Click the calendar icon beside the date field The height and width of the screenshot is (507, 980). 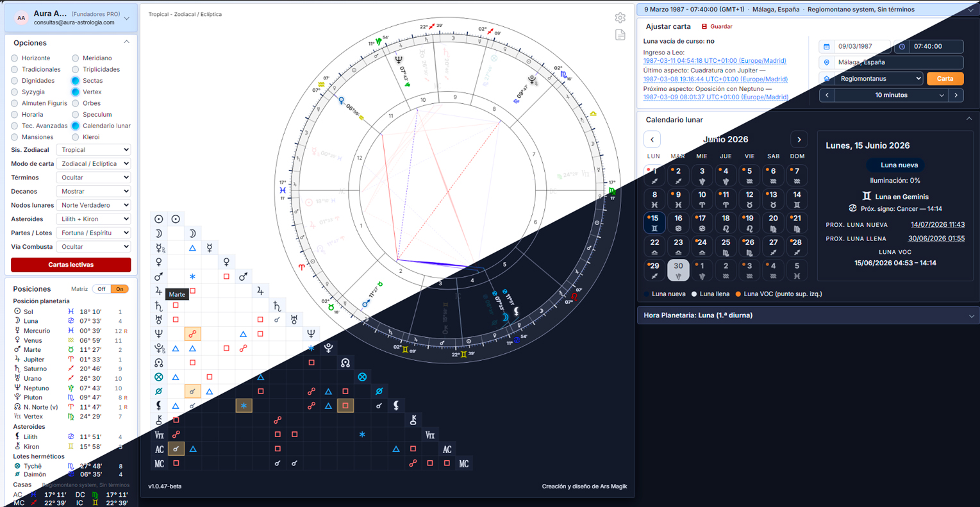pos(826,47)
